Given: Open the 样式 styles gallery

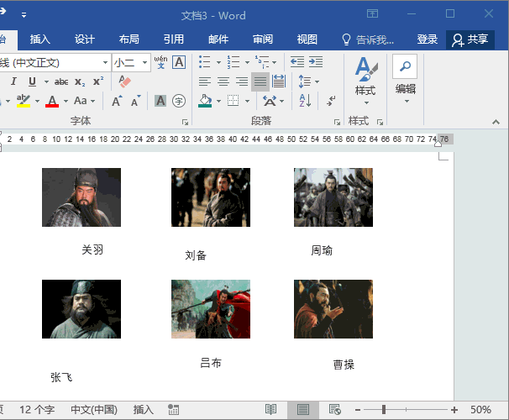Looking at the screenshot, I should (x=365, y=81).
